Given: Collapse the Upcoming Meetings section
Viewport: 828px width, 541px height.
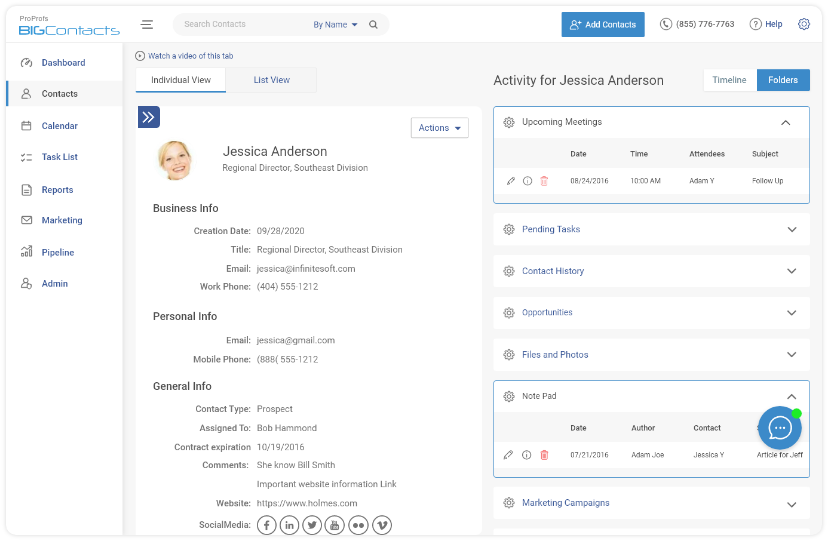Looking at the screenshot, I should coord(786,122).
